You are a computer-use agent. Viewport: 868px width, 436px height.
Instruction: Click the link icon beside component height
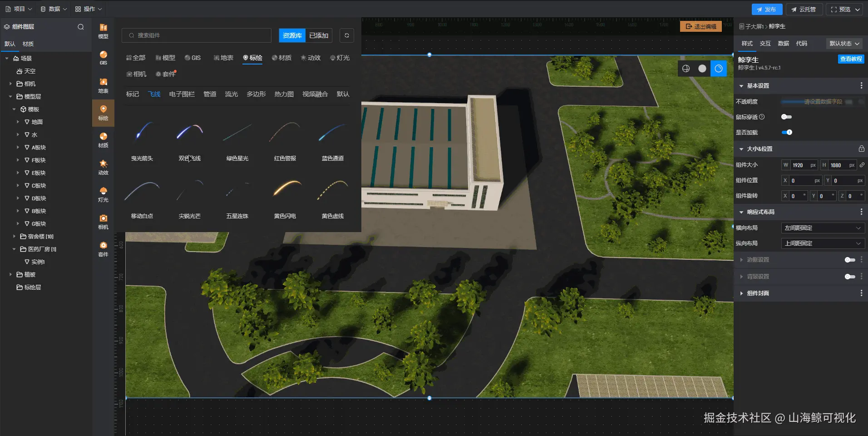(x=862, y=165)
